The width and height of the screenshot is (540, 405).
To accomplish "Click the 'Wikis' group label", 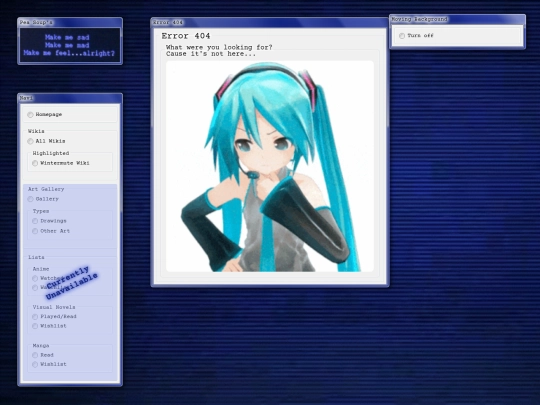I will click(x=36, y=131).
